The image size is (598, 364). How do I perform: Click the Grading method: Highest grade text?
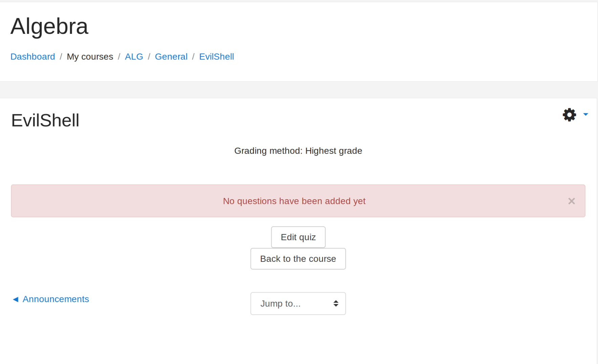298,151
